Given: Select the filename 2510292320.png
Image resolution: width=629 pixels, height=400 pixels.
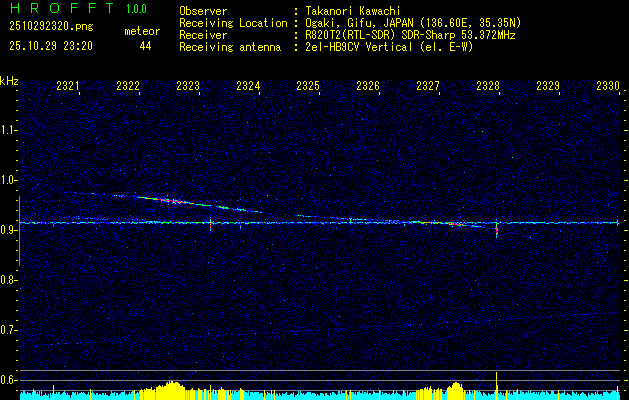Looking at the screenshot, I should 51,26.
